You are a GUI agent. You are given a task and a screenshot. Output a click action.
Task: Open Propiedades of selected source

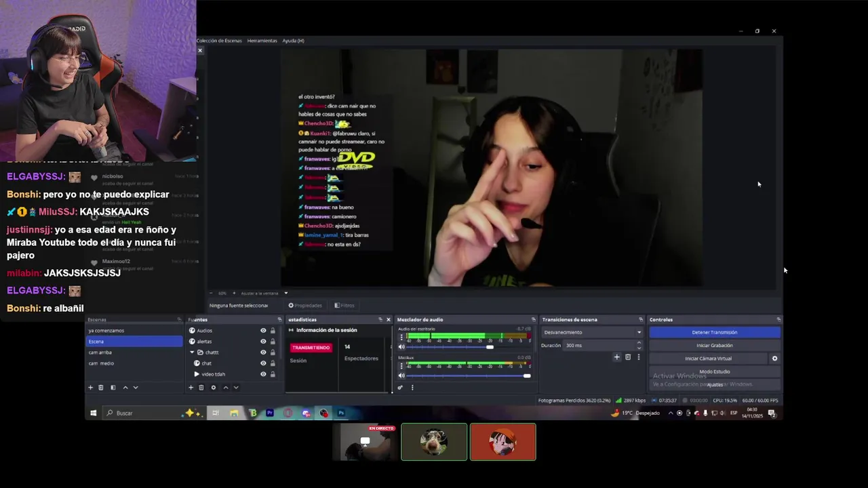(305, 306)
